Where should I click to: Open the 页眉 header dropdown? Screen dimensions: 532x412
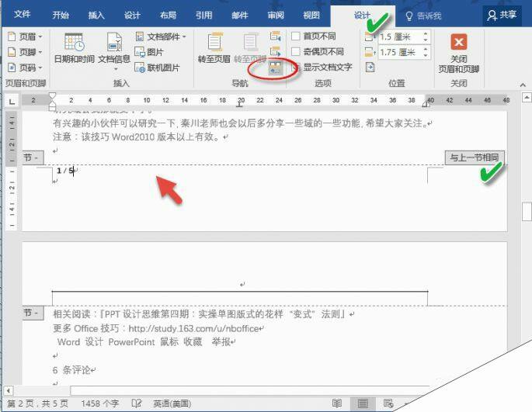click(x=25, y=36)
